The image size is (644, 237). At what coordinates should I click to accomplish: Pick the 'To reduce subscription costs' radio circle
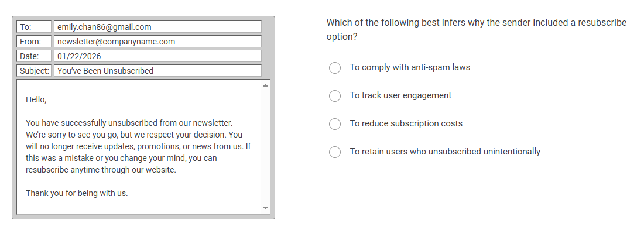[335, 124]
